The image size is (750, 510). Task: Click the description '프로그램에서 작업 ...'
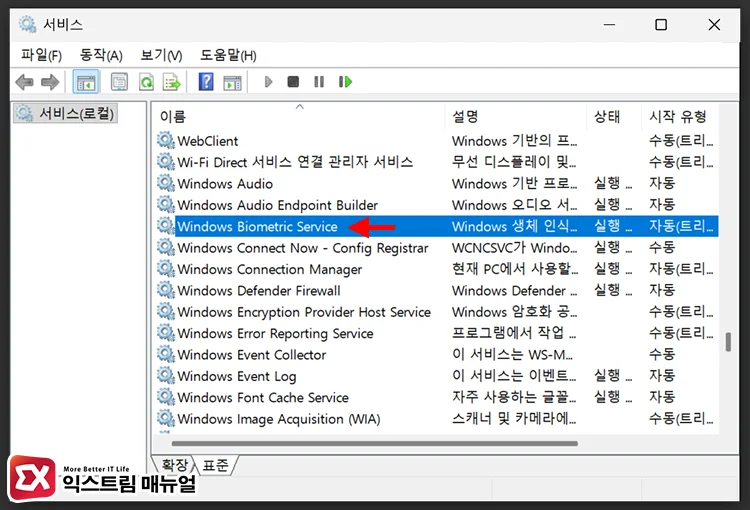(x=514, y=333)
